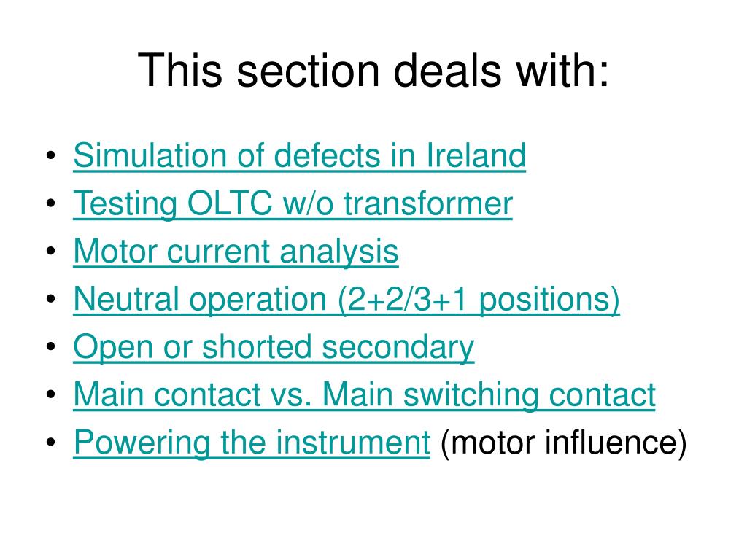Follow the Testing OLTC w/o transformer link
The image size is (747, 560).
click(x=293, y=205)
